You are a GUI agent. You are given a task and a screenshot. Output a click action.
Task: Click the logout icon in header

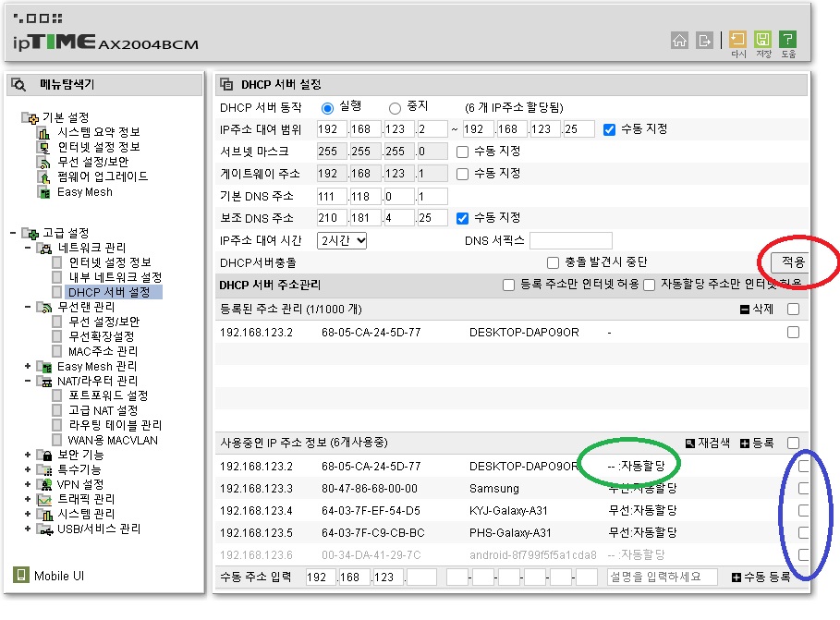pyautogui.click(x=704, y=40)
